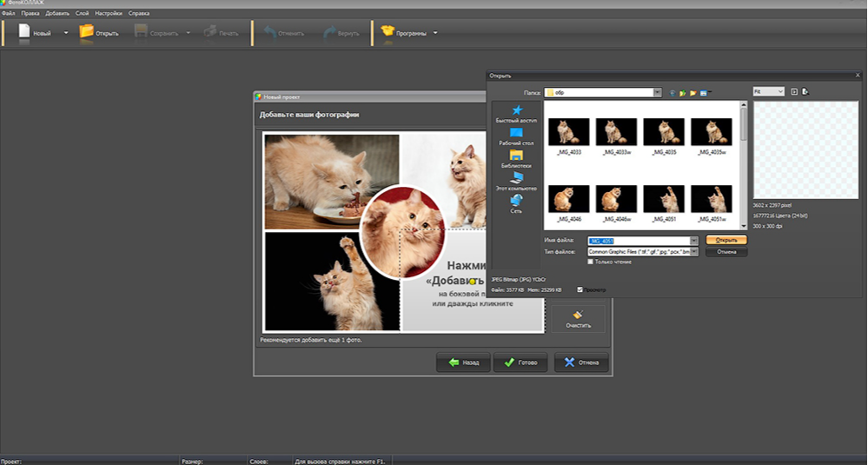
Task: Click the Новый (New) project toolbar icon
Action: click(24, 31)
